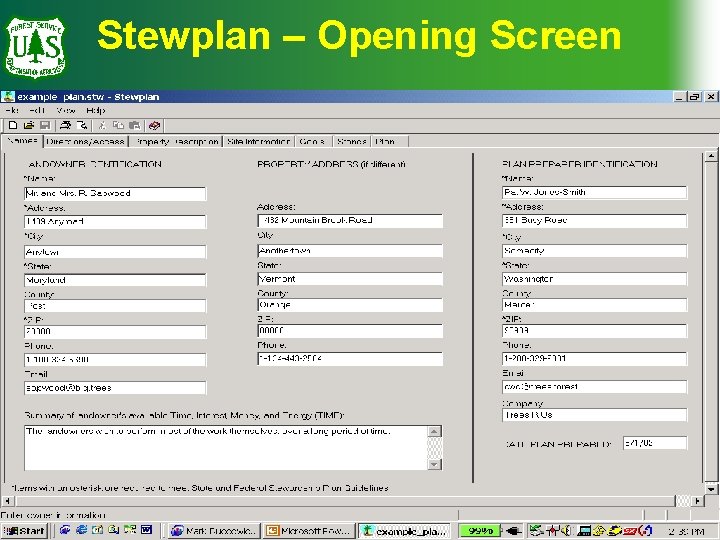Switch to the Goals tab
The image size is (720, 540).
pos(313,141)
